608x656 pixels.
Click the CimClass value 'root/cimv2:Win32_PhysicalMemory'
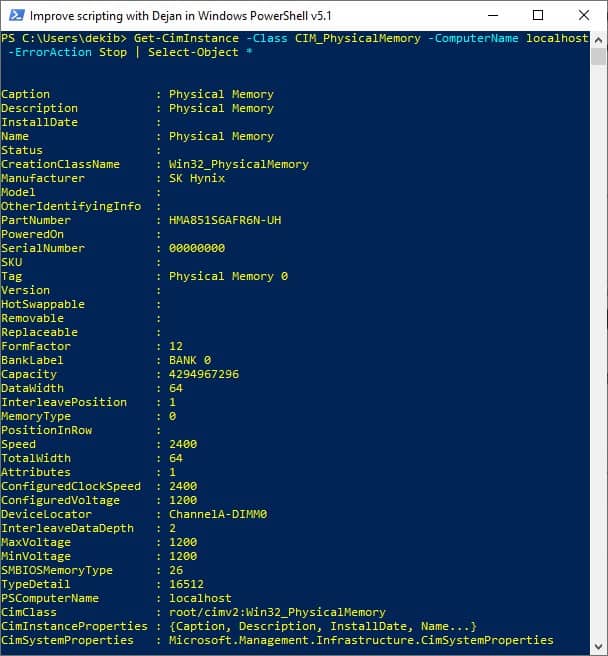(x=277, y=612)
